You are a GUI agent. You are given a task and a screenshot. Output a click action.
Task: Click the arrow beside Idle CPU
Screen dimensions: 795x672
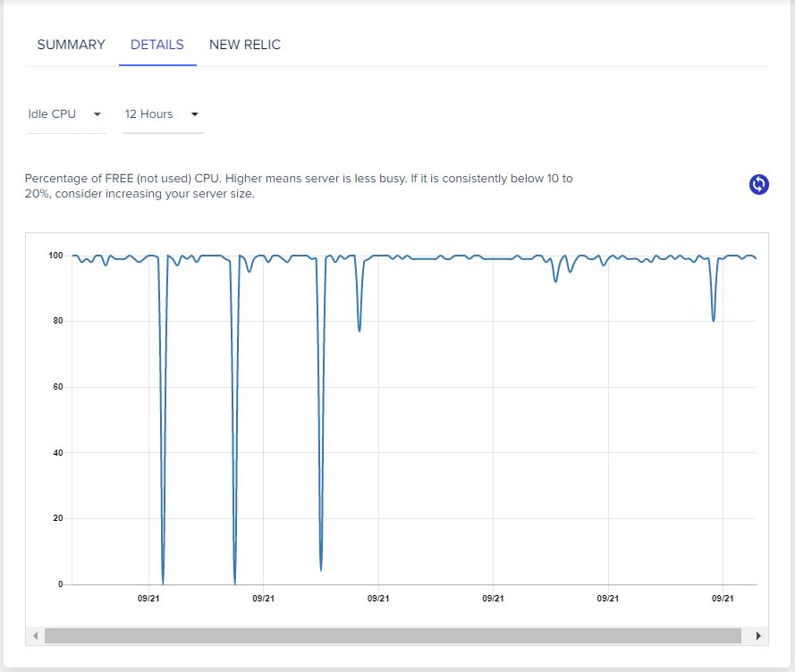[97, 114]
